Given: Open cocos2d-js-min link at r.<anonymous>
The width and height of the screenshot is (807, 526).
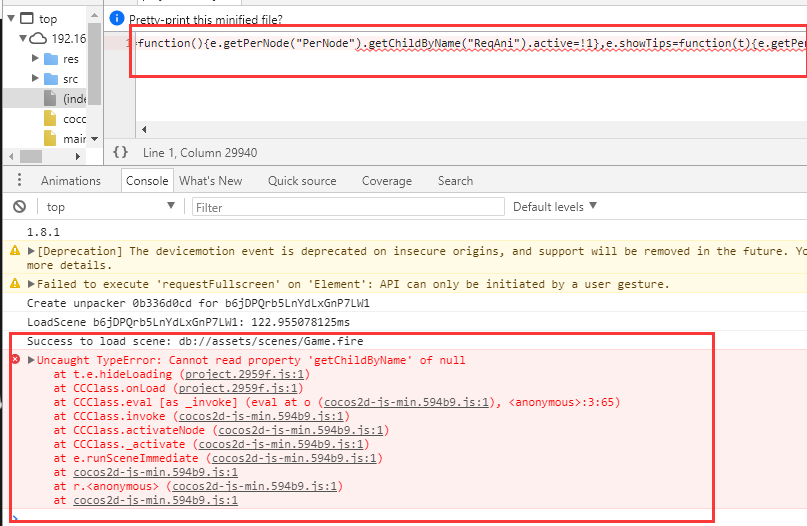Looking at the screenshot, I should [x=255, y=486].
